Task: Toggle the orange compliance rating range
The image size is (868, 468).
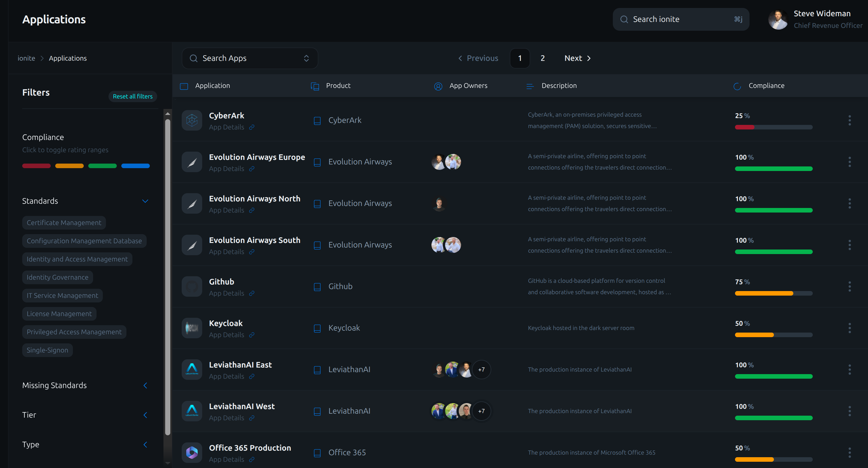Action: (x=69, y=166)
